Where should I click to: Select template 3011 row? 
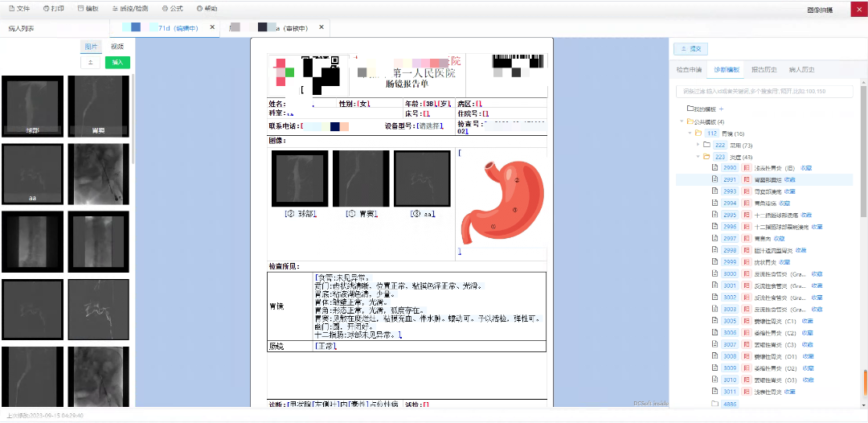pyautogui.click(x=764, y=392)
